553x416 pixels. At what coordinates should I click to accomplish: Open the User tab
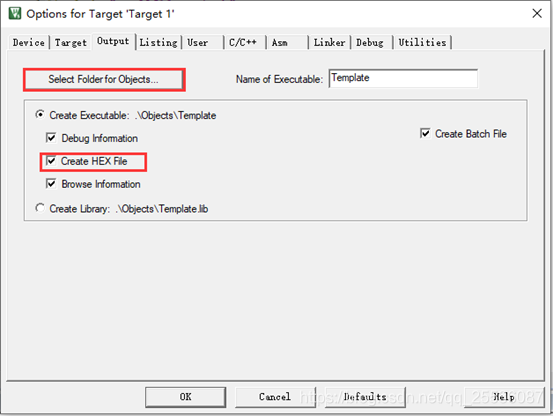(203, 43)
